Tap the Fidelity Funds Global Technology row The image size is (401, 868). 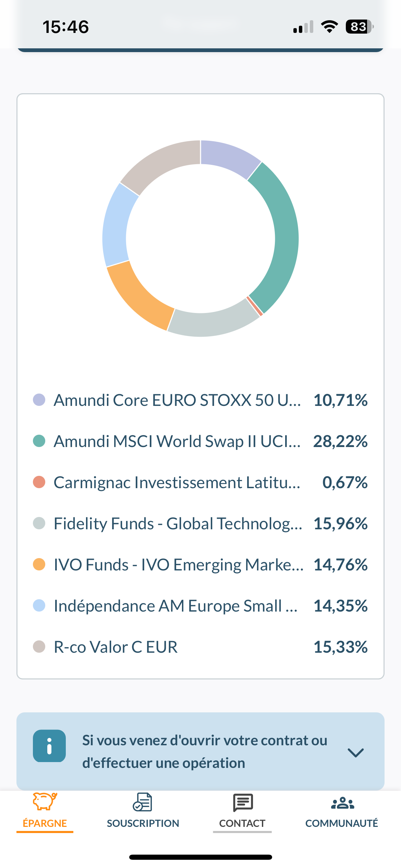178,523
